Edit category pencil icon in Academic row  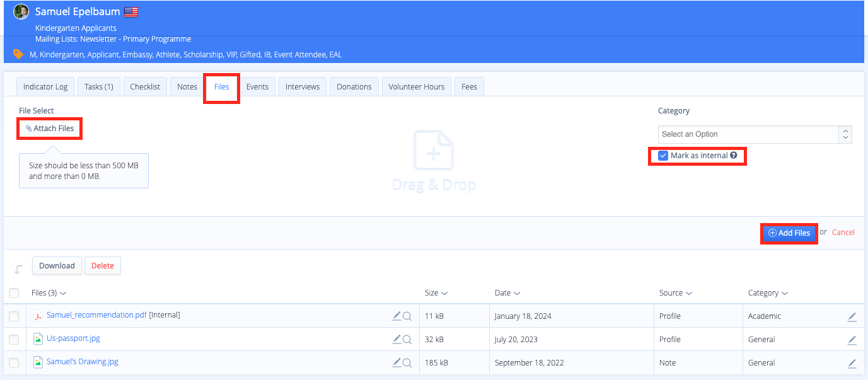point(852,316)
